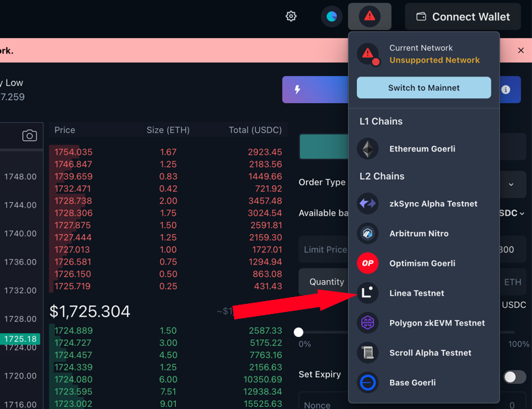Click ask price 1754.035
Image resolution: width=532 pixels, height=409 pixels.
pos(73,152)
